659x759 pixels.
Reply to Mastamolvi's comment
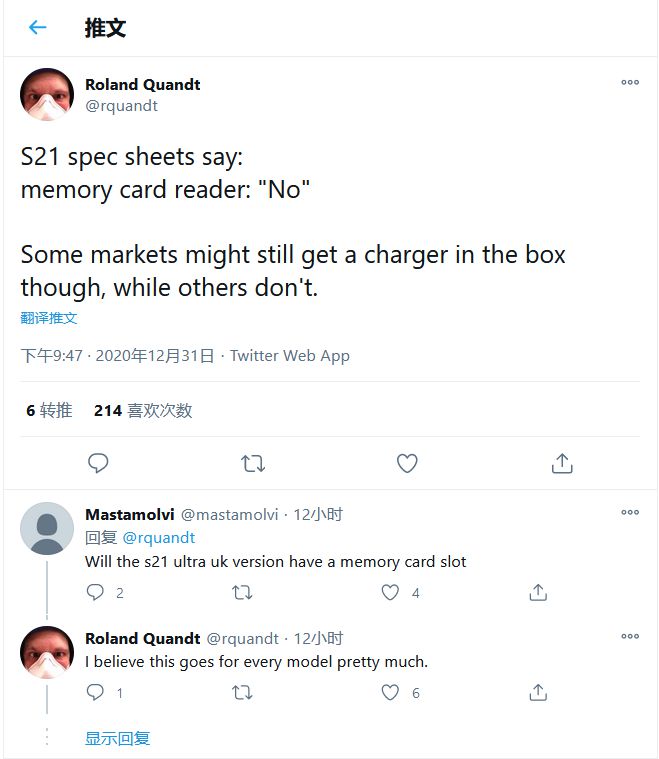96,592
